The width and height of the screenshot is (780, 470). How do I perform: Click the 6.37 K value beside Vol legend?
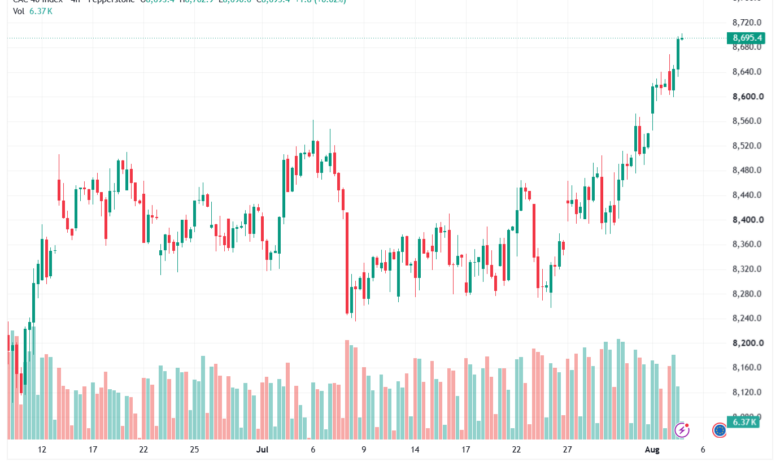click(x=40, y=11)
